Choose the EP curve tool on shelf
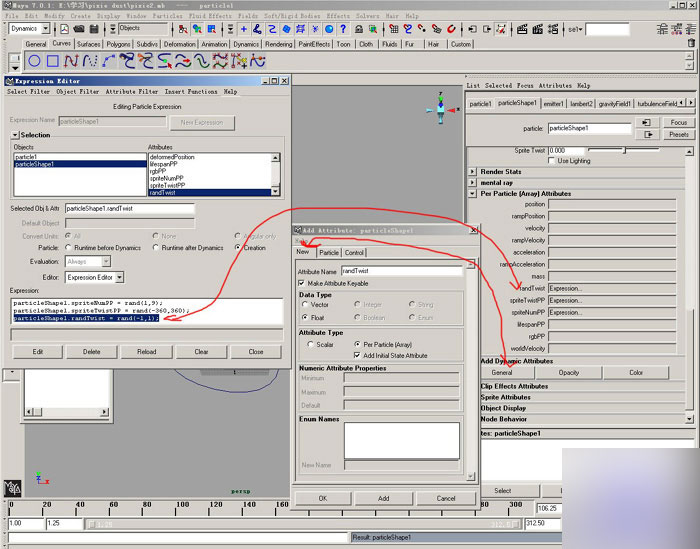Image resolution: width=700 pixels, height=549 pixels. pos(90,61)
